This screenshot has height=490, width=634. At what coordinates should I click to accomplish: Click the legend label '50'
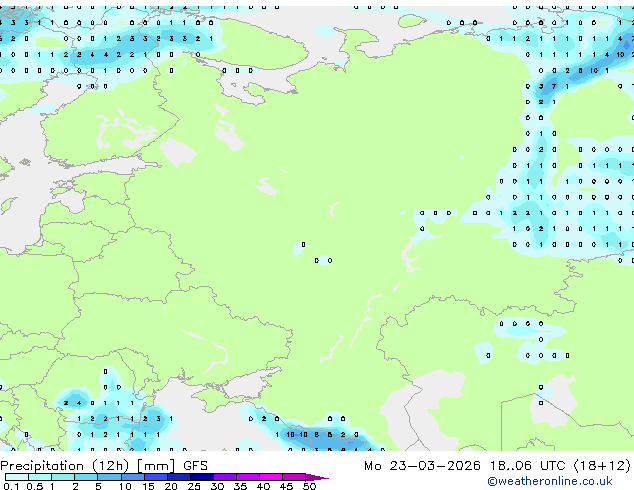(309, 486)
